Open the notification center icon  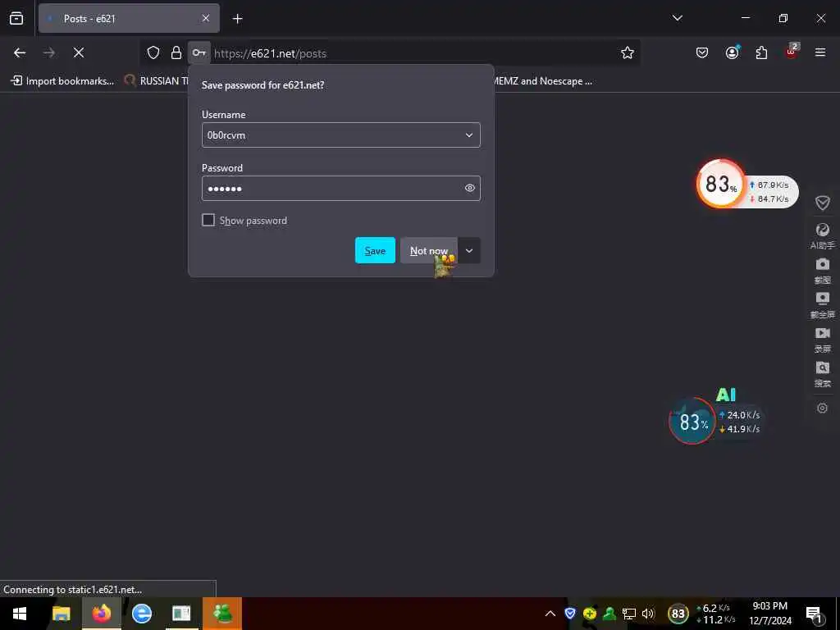814,614
